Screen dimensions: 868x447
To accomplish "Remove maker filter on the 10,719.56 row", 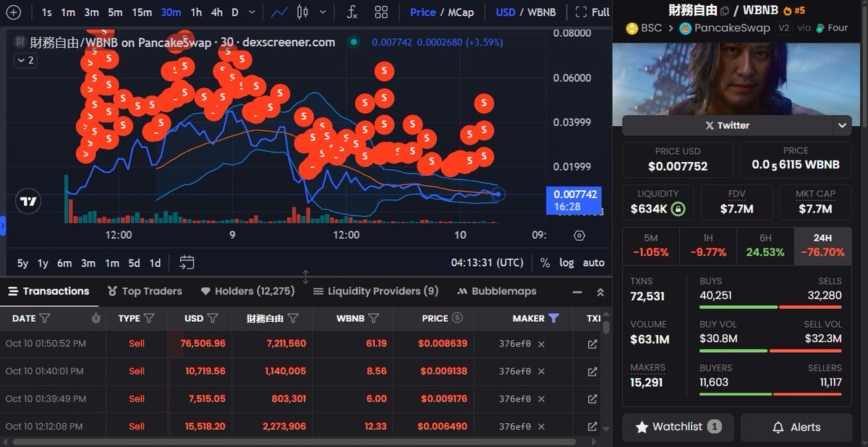I will (541, 371).
